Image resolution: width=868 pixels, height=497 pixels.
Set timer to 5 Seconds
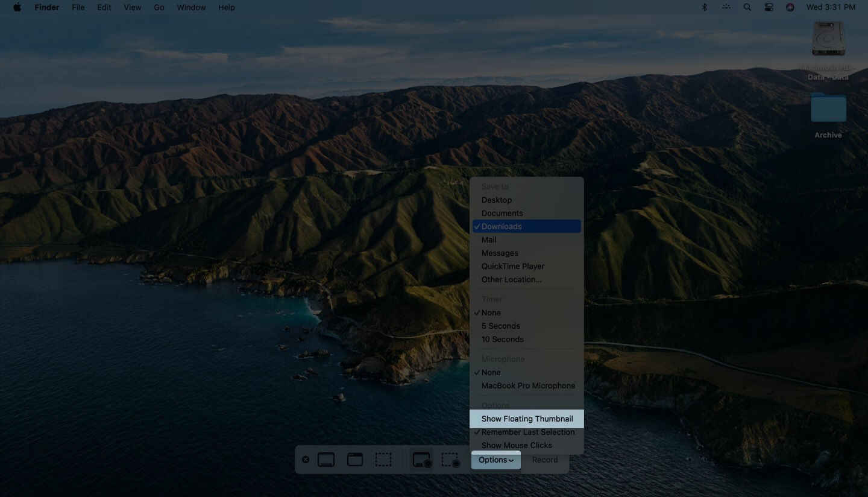[x=500, y=326]
